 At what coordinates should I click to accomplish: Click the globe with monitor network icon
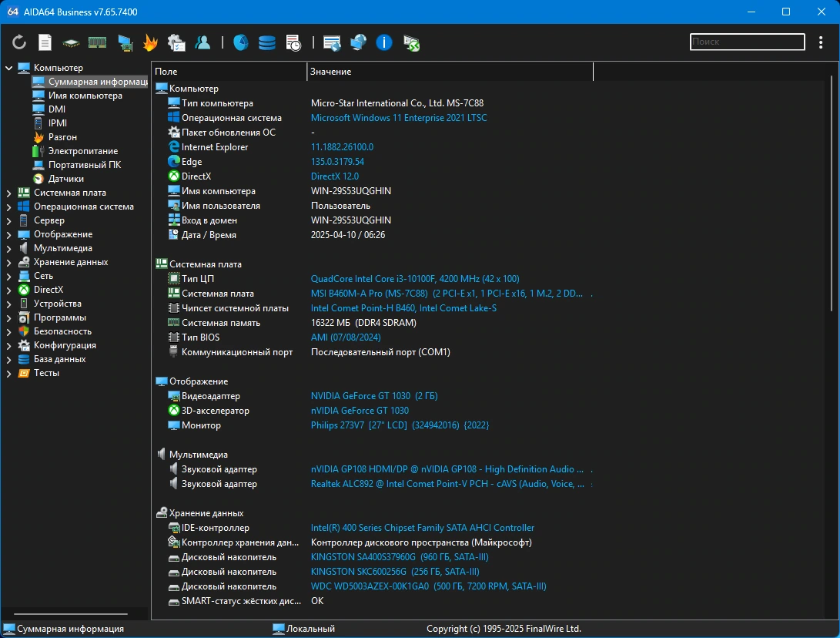point(358,42)
